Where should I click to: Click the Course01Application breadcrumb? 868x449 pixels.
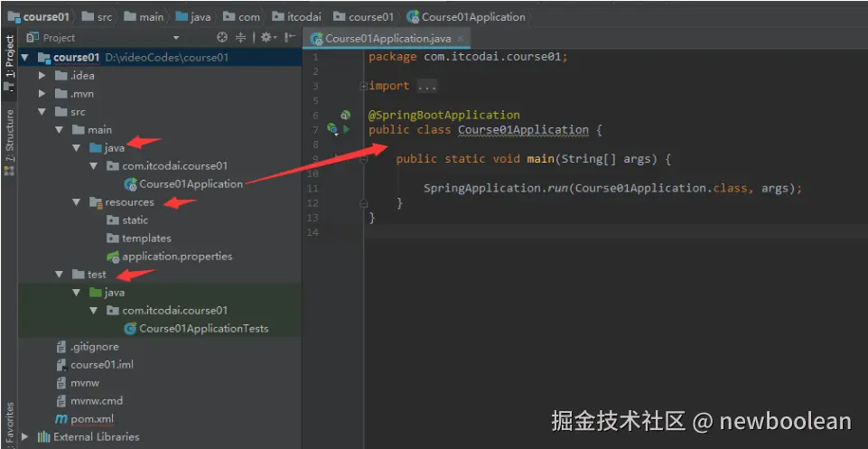click(466, 17)
